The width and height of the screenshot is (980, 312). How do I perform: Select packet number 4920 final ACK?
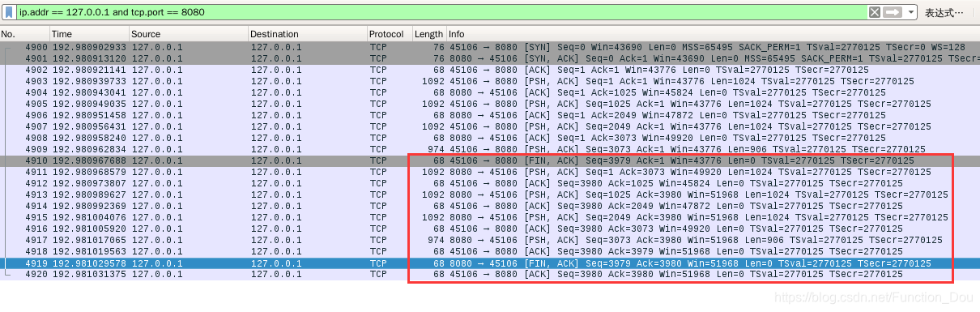[490, 276]
